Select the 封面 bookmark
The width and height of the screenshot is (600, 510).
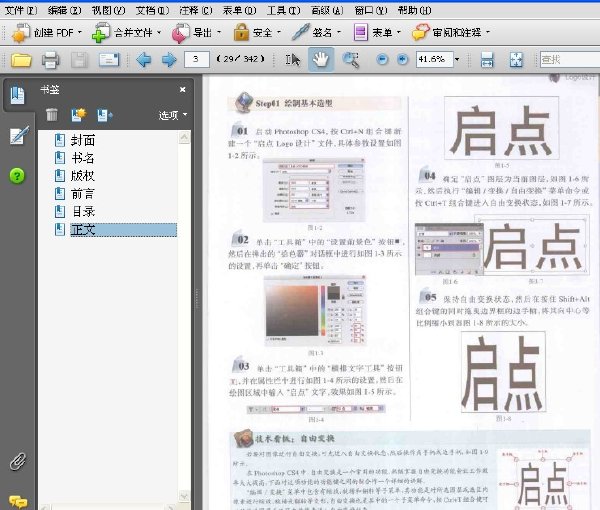83,140
